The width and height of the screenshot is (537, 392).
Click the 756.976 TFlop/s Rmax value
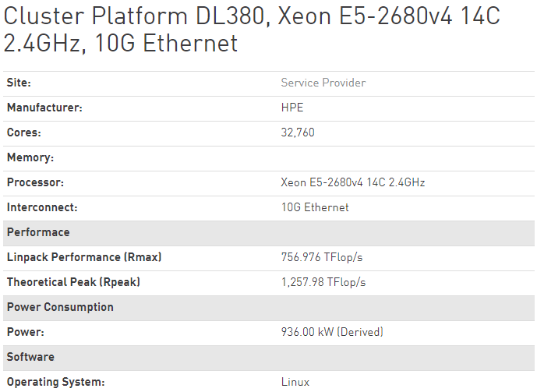(322, 257)
